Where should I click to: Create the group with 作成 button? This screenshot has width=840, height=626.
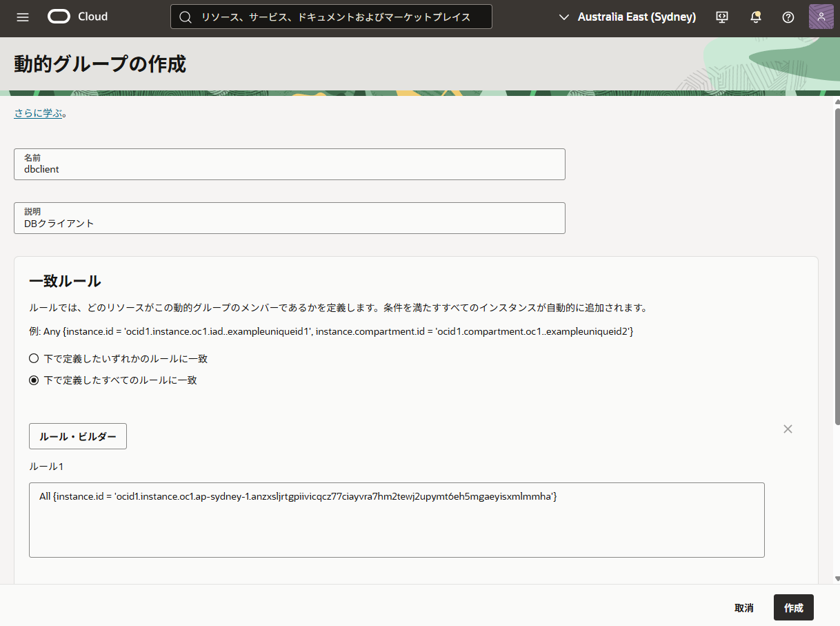tap(793, 607)
